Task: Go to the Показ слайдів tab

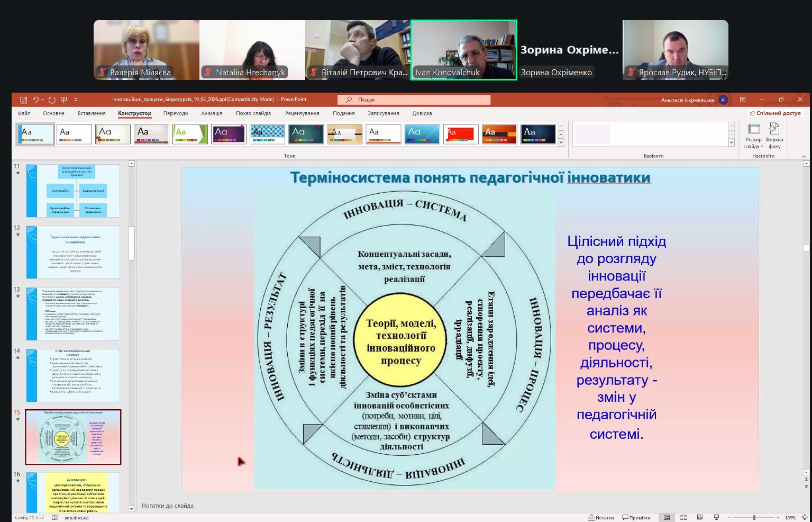Action: point(253,113)
